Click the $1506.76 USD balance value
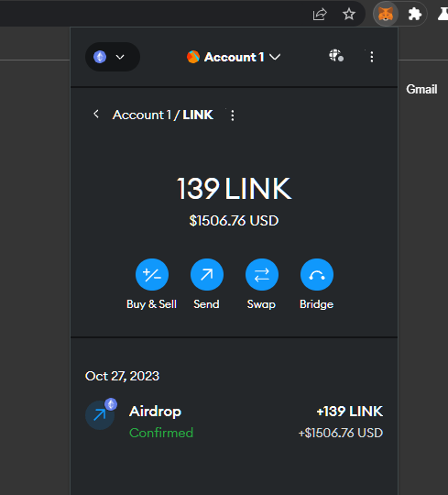The height and width of the screenshot is (495, 448). coord(234,221)
